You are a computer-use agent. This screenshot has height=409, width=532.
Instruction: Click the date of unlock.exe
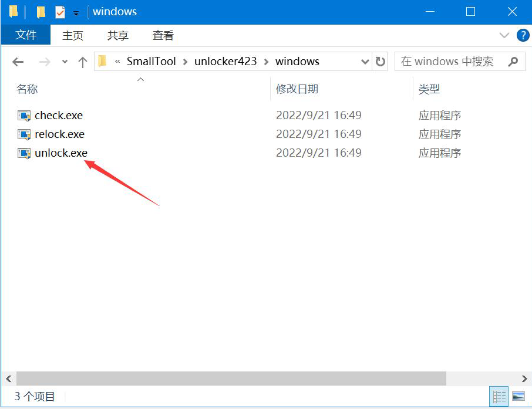click(x=319, y=153)
